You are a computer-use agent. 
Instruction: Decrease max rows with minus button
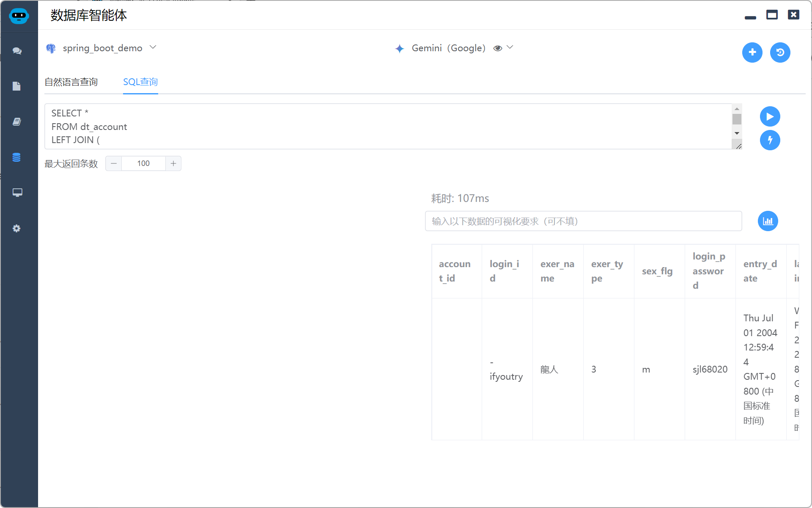click(x=114, y=163)
